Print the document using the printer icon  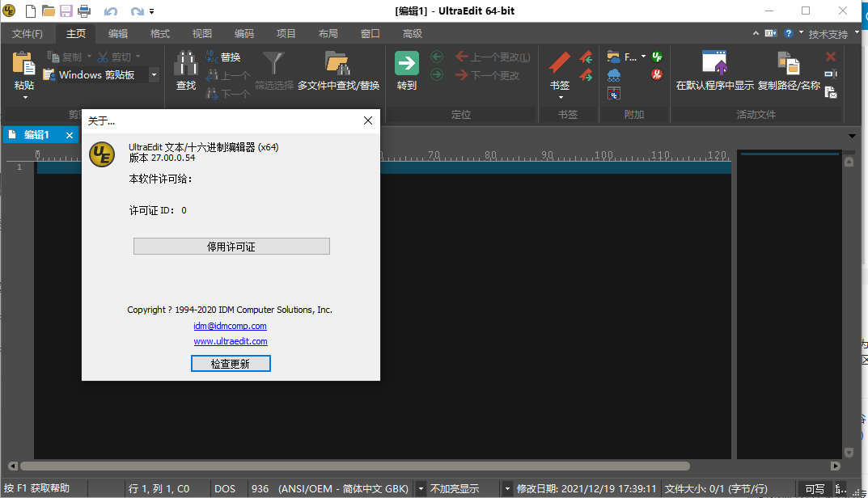(x=84, y=11)
